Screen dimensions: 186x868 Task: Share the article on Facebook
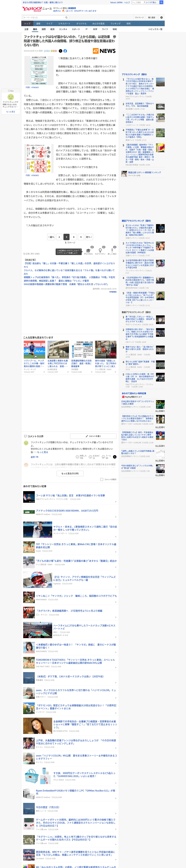(x=65, y=51)
